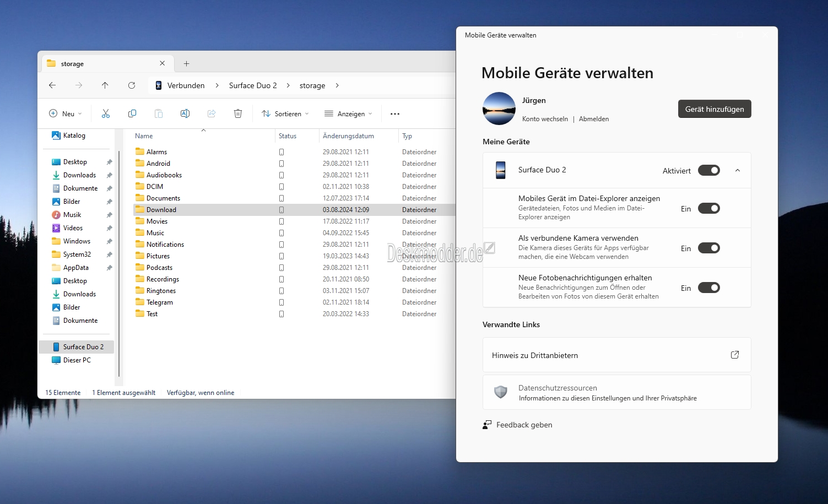Image resolution: width=828 pixels, height=504 pixels.
Task: Expand the chevron after Verbunden in address bar
Action: (217, 85)
